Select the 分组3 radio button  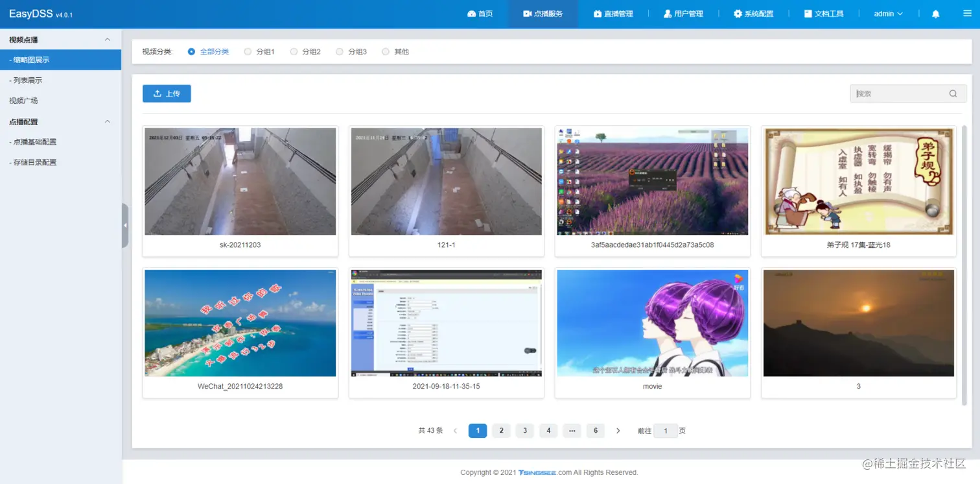coord(339,51)
